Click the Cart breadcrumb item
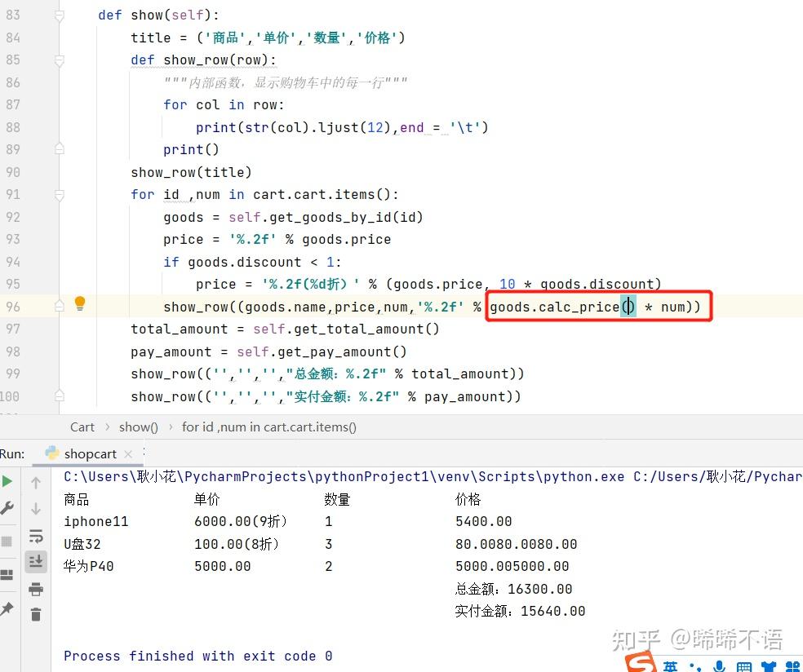Screen dimensions: 803x672 click(x=82, y=426)
